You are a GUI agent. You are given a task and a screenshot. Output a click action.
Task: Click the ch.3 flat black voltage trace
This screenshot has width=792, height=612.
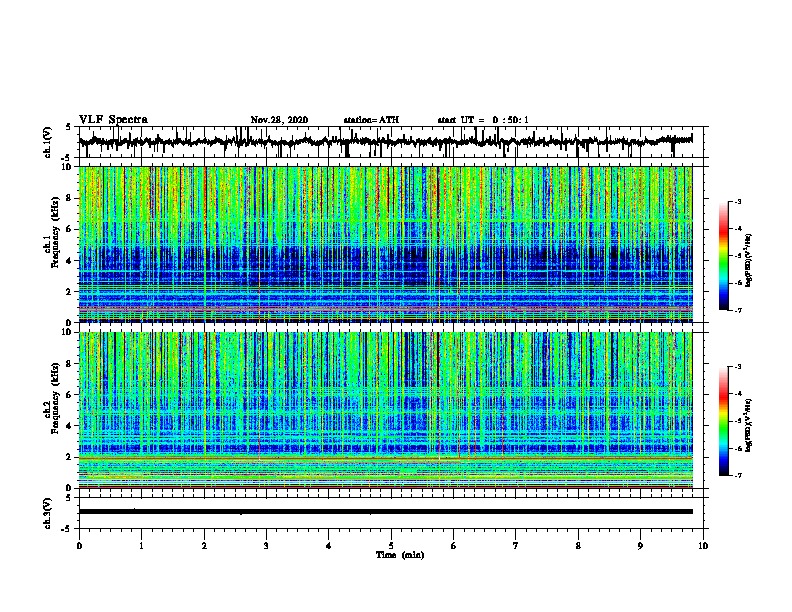click(385, 512)
